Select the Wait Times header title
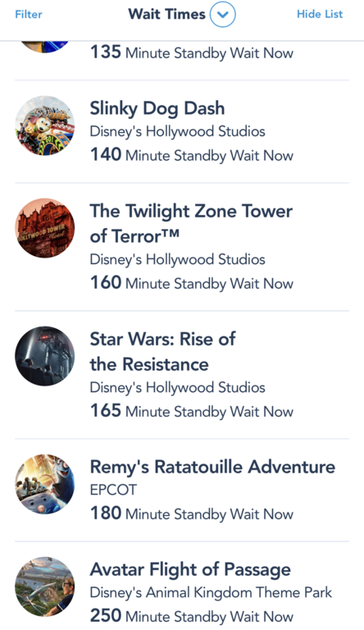 166,14
